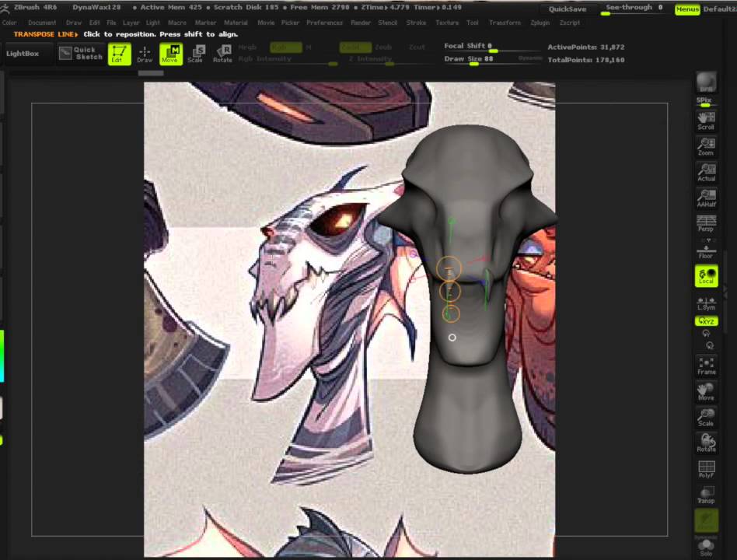Open the Edit menu

pyautogui.click(x=95, y=23)
